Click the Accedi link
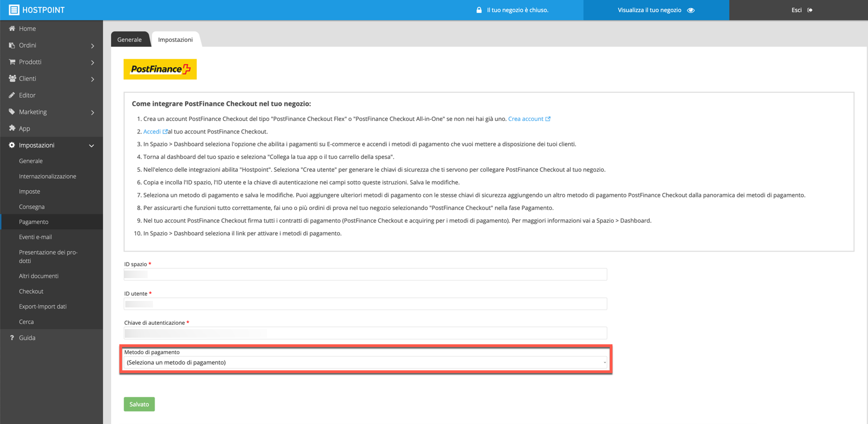The image size is (868, 424). (x=152, y=131)
